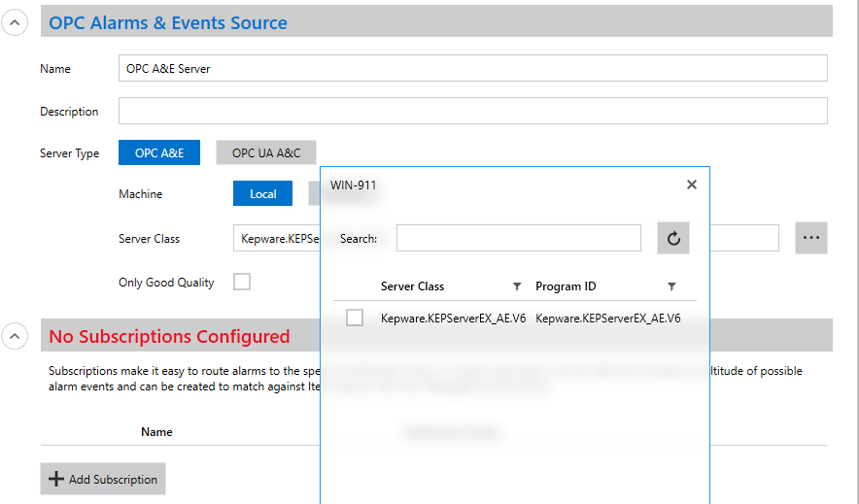Image resolution: width=859 pixels, height=504 pixels.
Task: Select OPC A&E server type
Action: tap(158, 152)
